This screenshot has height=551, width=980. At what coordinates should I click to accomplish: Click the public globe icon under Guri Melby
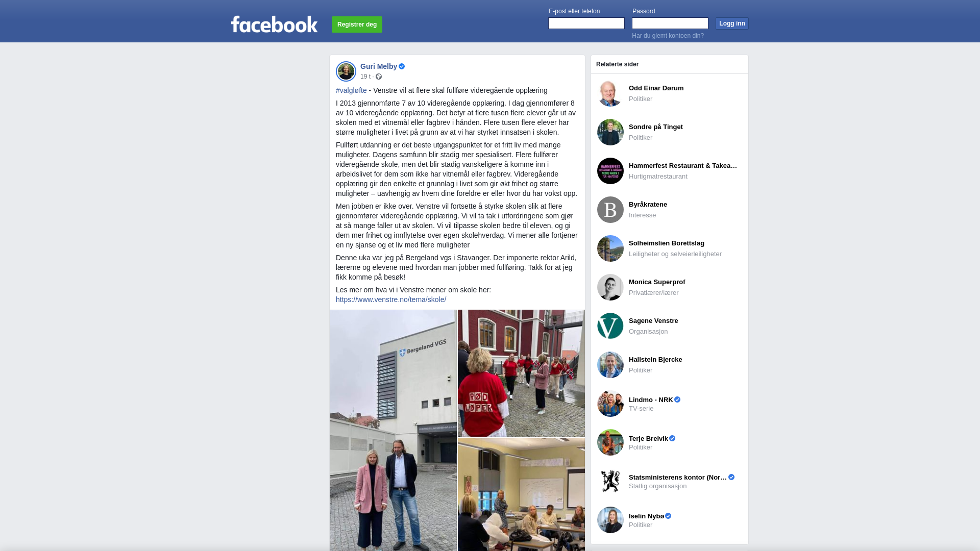click(379, 77)
